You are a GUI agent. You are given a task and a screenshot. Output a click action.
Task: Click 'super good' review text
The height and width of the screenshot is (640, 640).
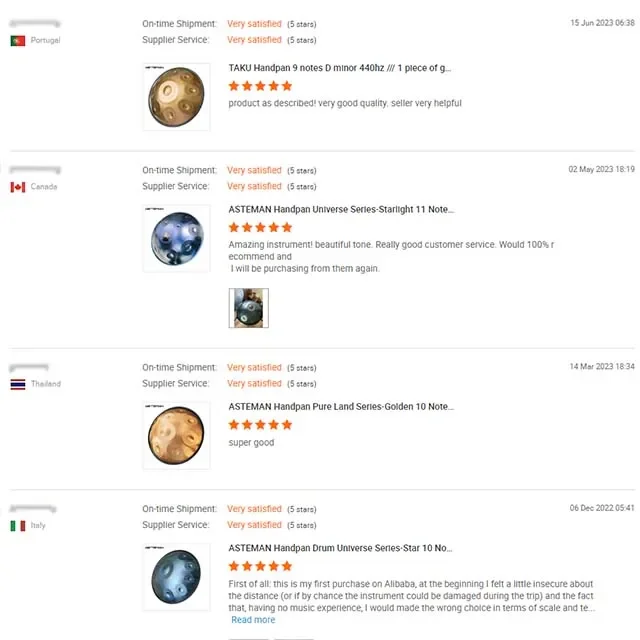coord(251,443)
